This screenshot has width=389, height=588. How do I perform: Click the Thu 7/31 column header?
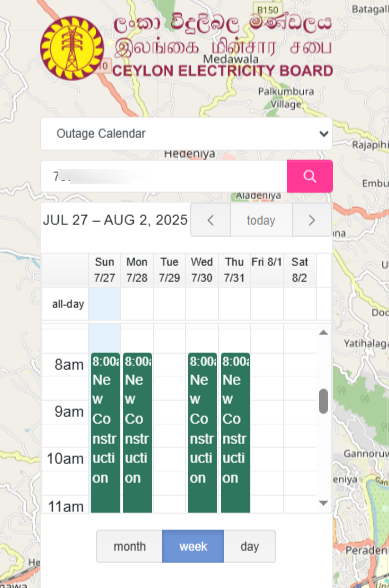click(x=234, y=270)
